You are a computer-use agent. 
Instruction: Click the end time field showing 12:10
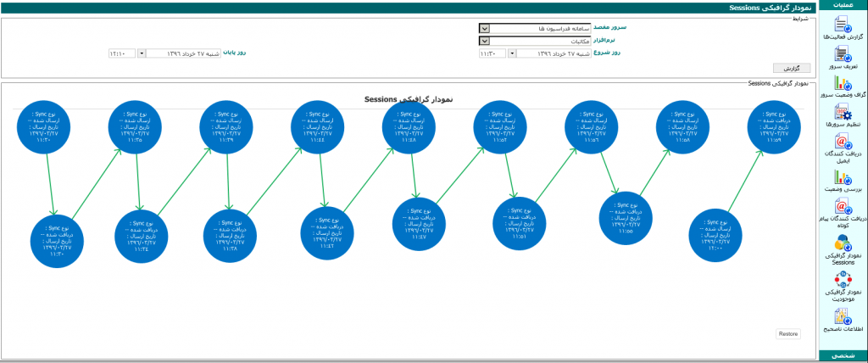click(x=122, y=53)
